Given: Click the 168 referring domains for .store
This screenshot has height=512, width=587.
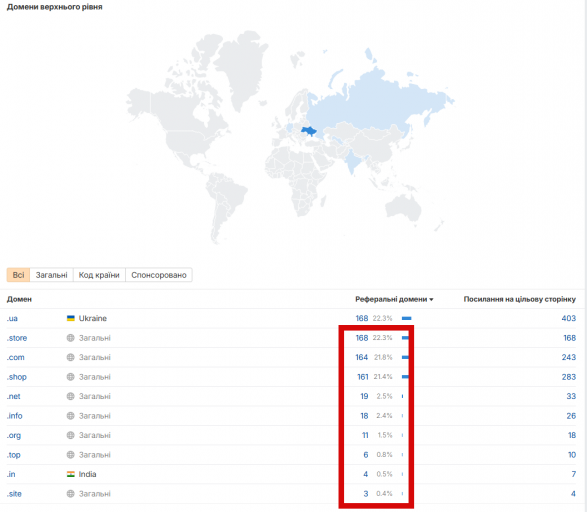Looking at the screenshot, I should [362, 338].
